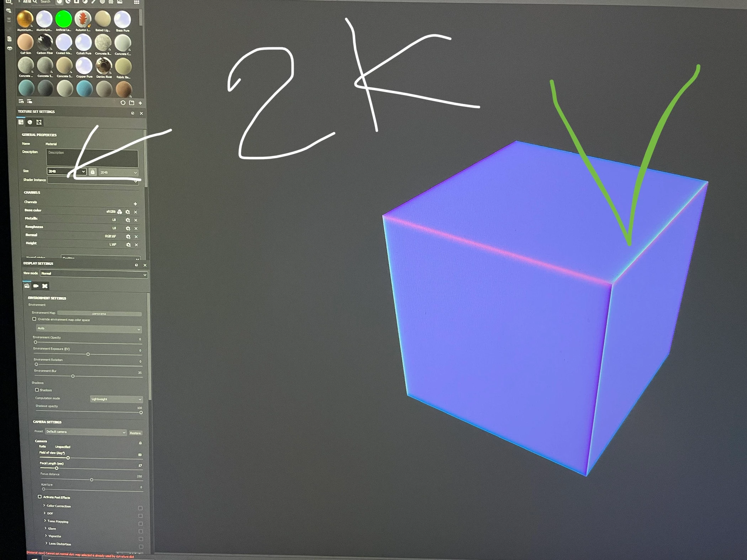The width and height of the screenshot is (747, 560).
Task: Open Base color channel settings gear
Action: (x=128, y=212)
